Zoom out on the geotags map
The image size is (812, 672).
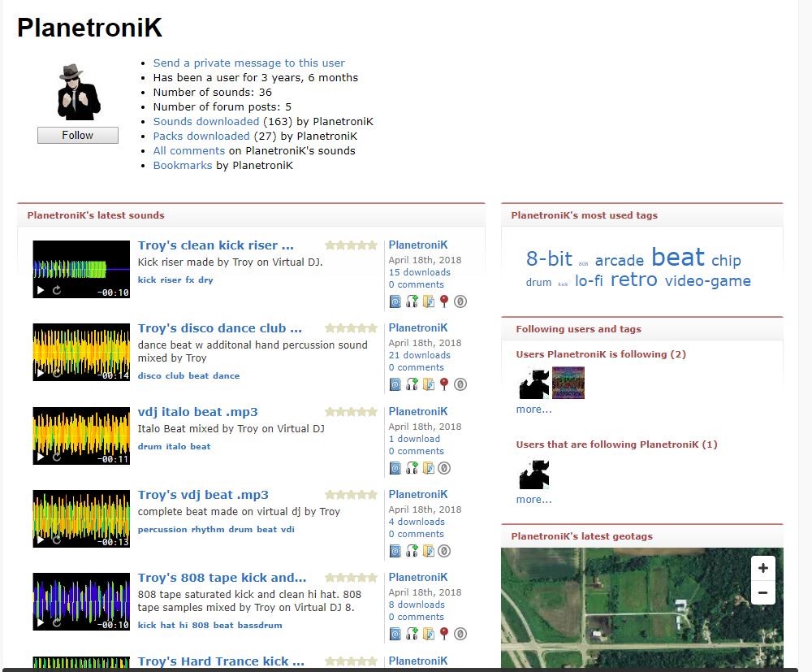(762, 592)
